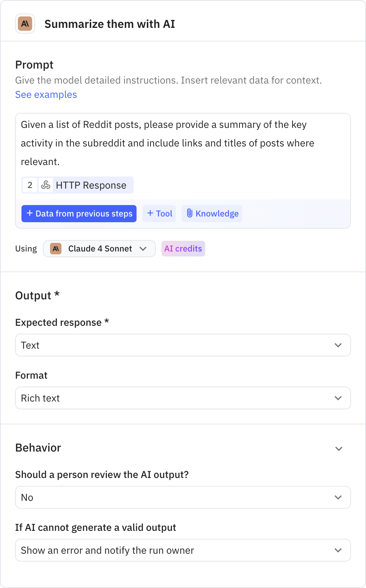This screenshot has width=366, height=588.
Task: Click the Knowledge button
Action: click(212, 213)
